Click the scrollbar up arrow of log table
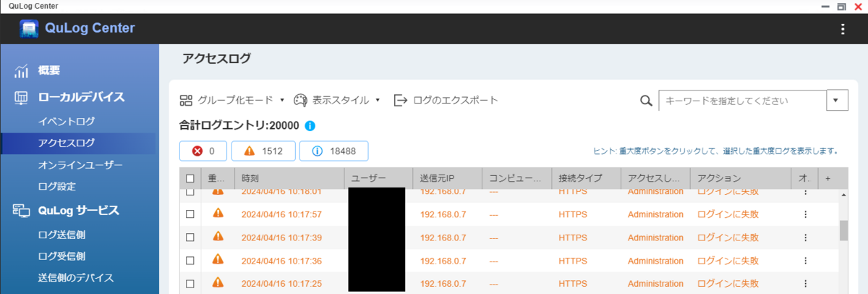The height and width of the screenshot is (294, 868). pyautogui.click(x=843, y=195)
